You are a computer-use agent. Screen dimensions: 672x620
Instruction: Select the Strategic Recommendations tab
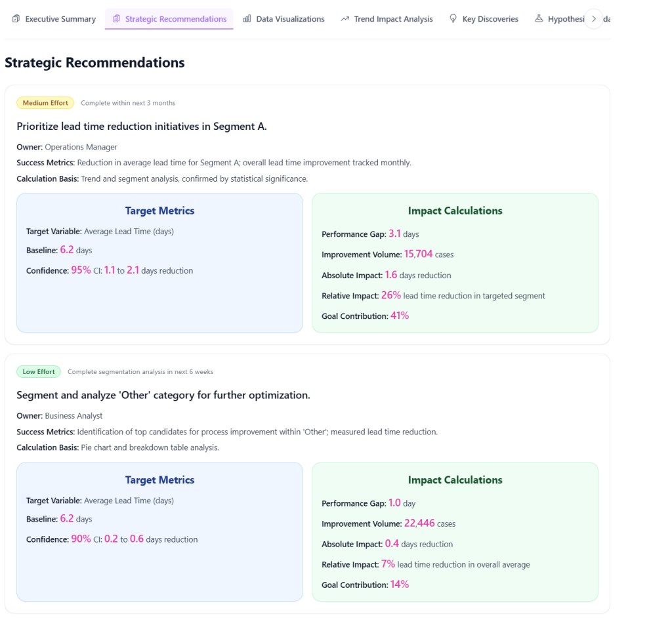click(169, 19)
